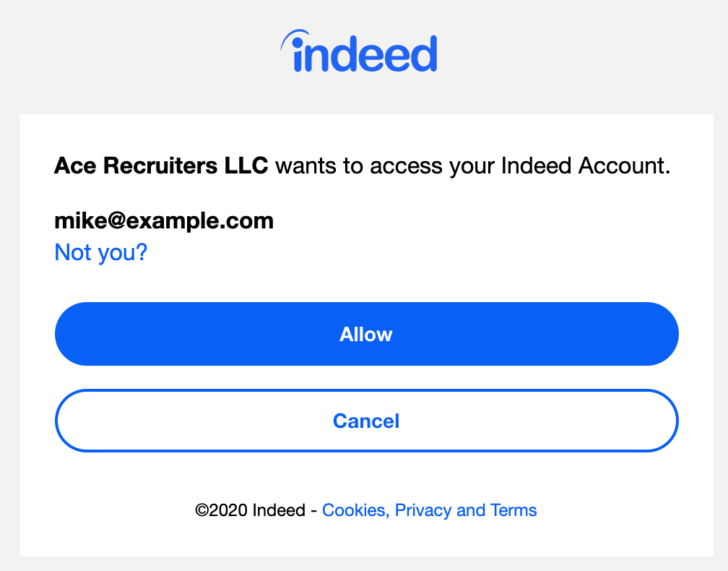The image size is (728, 571).
Task: Click the ©2020 Indeed copyright text
Action: [x=250, y=510]
